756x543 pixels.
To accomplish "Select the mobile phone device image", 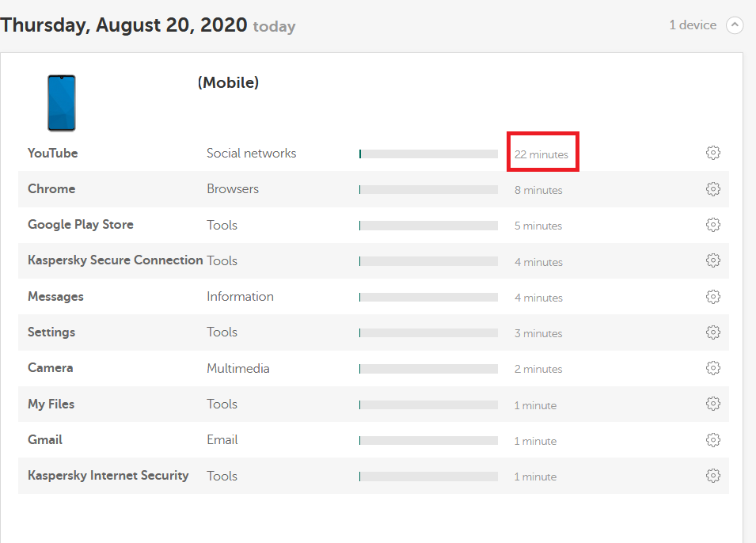I will click(x=62, y=103).
